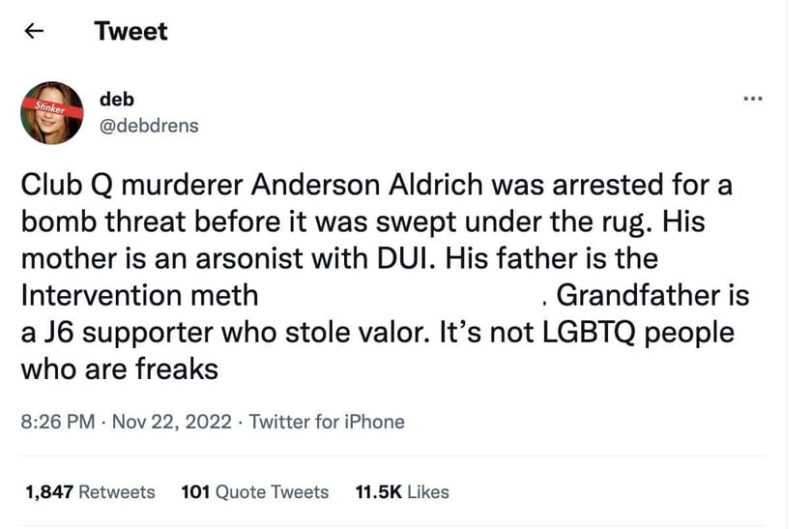Show the 11.5K Likes list
The width and height of the screenshot is (812, 529).
point(402,492)
